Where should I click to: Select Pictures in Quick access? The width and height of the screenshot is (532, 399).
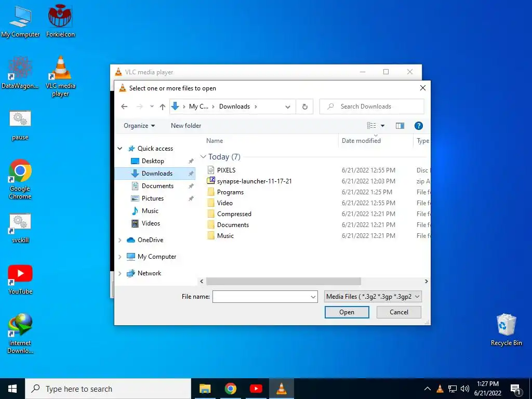(x=153, y=198)
